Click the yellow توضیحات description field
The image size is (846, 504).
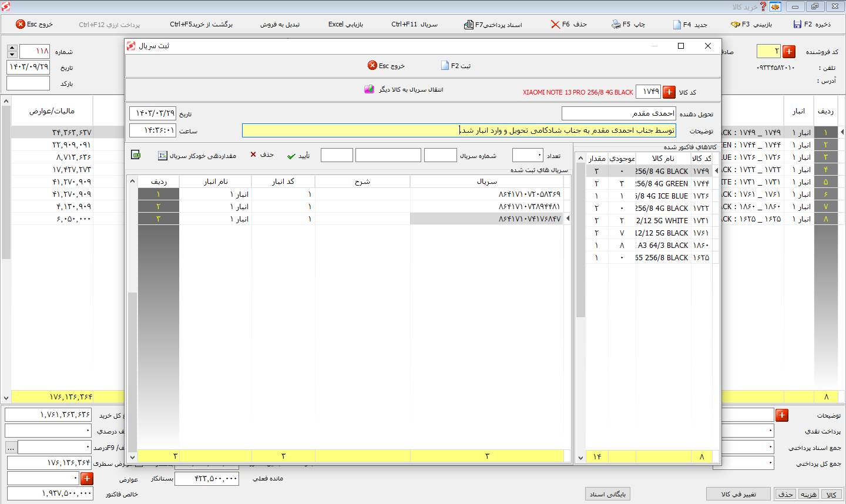pyautogui.click(x=459, y=130)
